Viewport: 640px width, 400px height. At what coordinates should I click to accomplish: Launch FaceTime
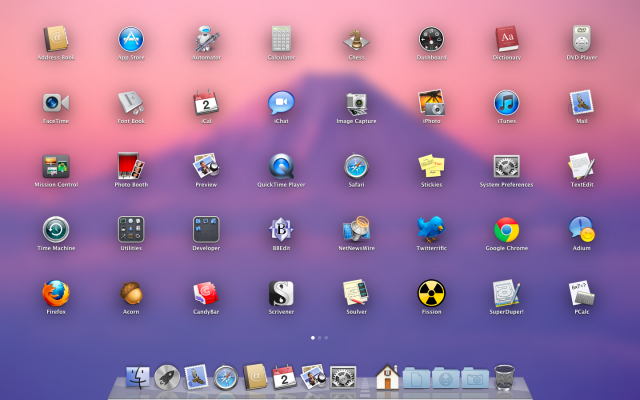click(x=56, y=102)
